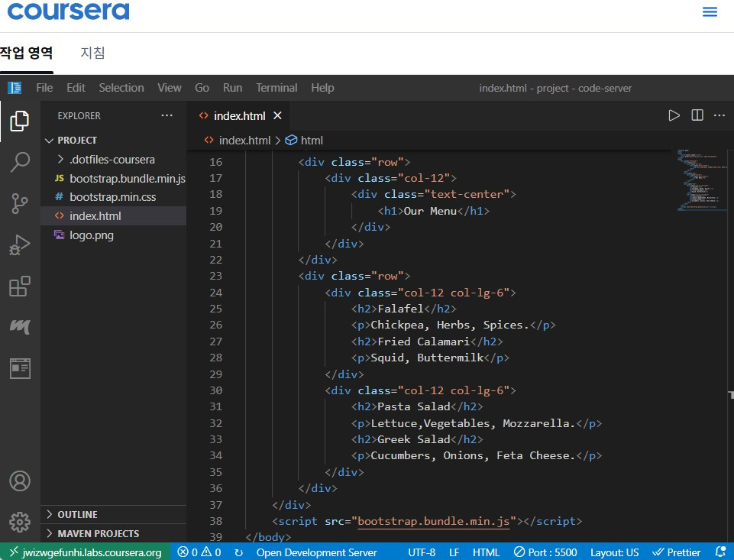Open bootstrap.min.css in the explorer

pyautogui.click(x=112, y=197)
